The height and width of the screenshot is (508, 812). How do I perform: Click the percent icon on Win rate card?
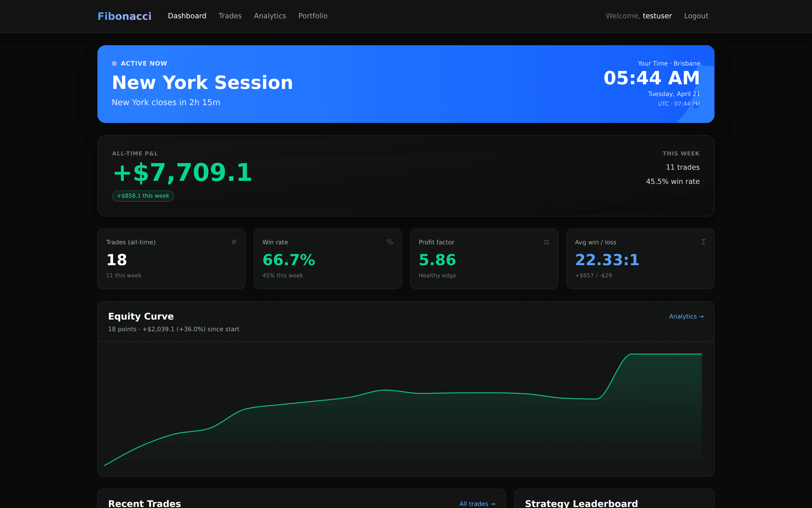[x=390, y=242]
